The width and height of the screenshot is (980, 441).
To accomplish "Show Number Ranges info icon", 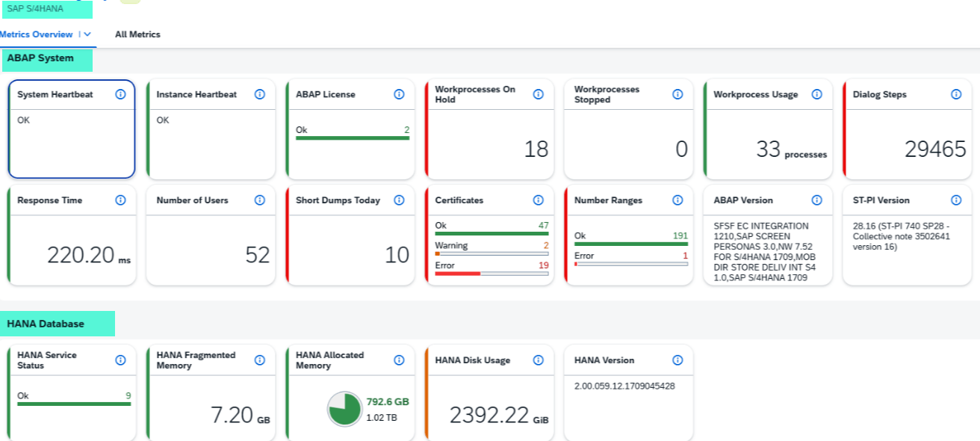I will tap(677, 200).
